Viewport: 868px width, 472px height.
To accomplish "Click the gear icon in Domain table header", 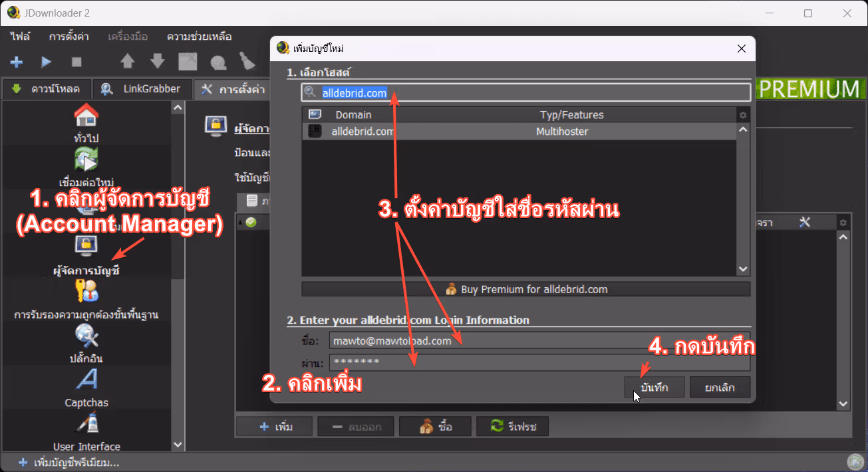I will (743, 115).
